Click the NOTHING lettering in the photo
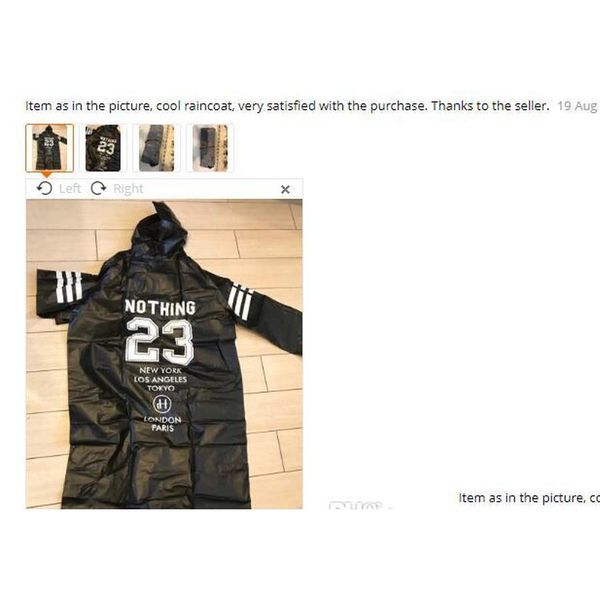Viewport: 600px width, 600px height. [160, 307]
